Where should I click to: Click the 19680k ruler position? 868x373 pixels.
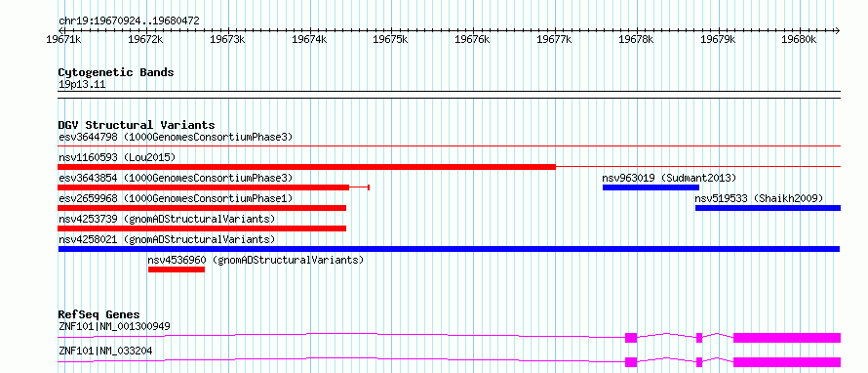click(x=800, y=39)
